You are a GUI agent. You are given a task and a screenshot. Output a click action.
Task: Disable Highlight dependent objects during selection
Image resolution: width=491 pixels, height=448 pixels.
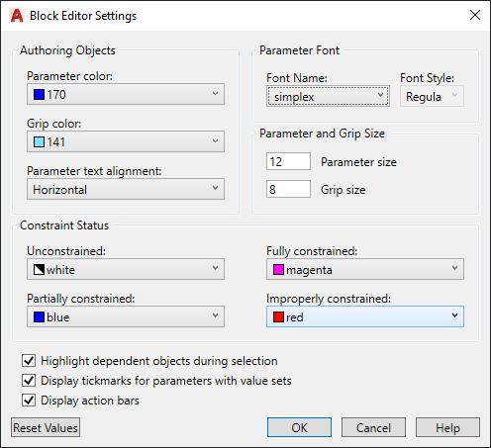click(29, 361)
